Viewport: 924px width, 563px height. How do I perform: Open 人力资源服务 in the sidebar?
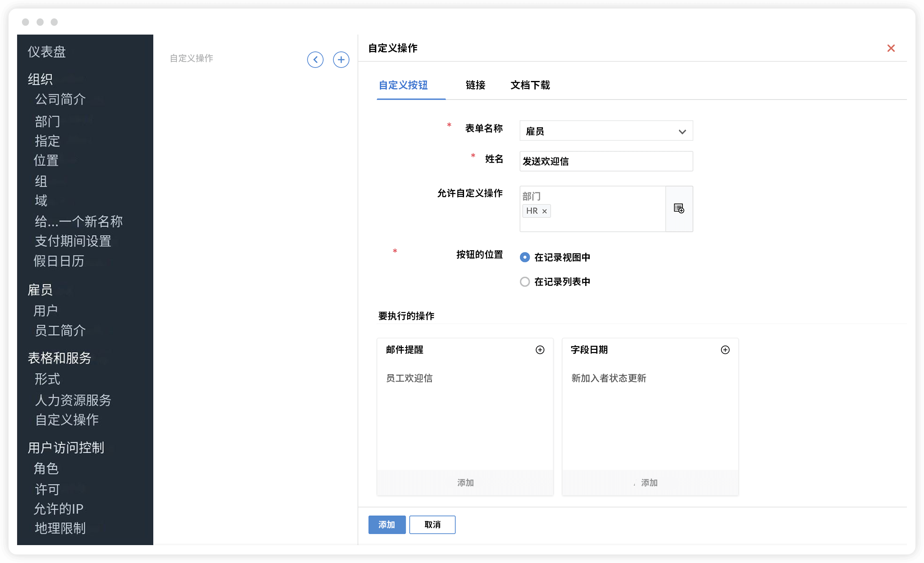coord(73,400)
